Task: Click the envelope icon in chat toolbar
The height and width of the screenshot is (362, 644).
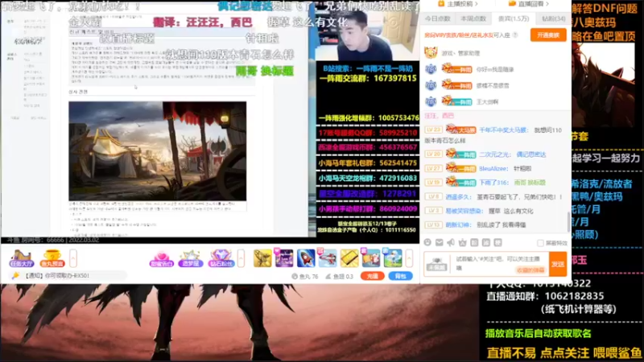Action: click(439, 243)
